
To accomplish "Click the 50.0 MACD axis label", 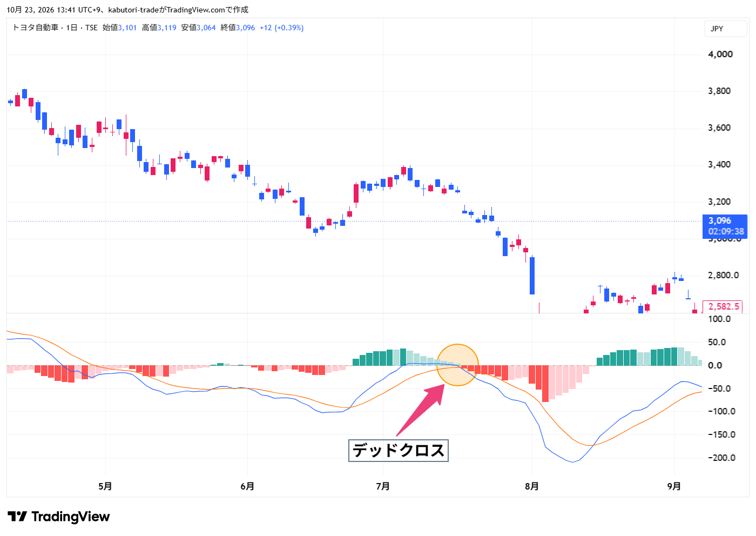I will (x=717, y=342).
